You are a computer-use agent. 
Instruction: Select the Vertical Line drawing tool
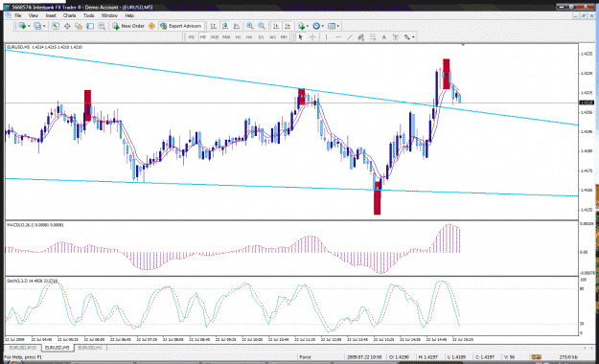click(x=326, y=37)
